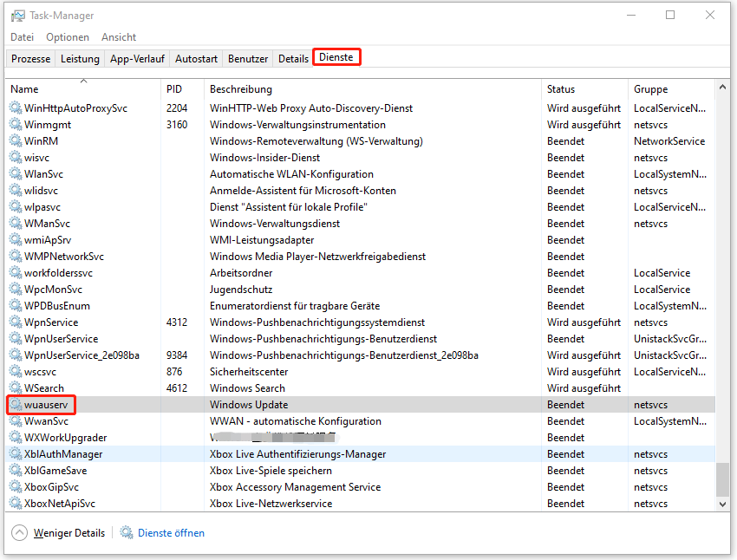The height and width of the screenshot is (560, 737).
Task: Click the service icon next to XblGameSave
Action: [x=16, y=470]
